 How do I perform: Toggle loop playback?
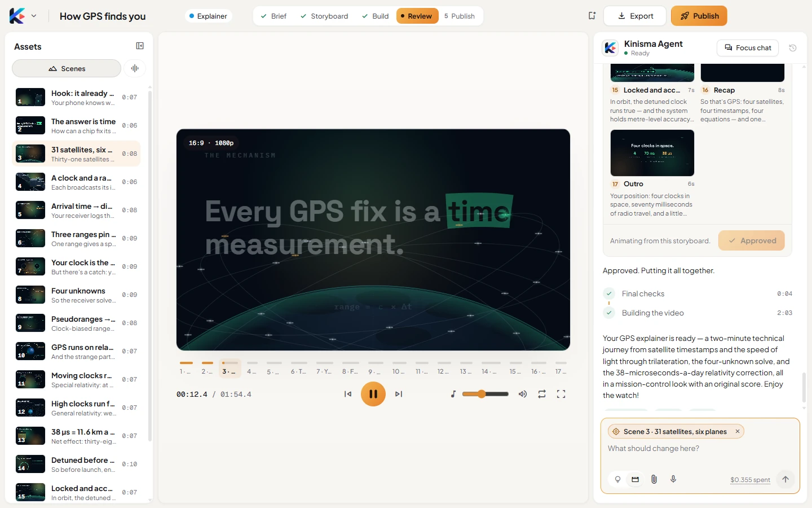pos(542,394)
